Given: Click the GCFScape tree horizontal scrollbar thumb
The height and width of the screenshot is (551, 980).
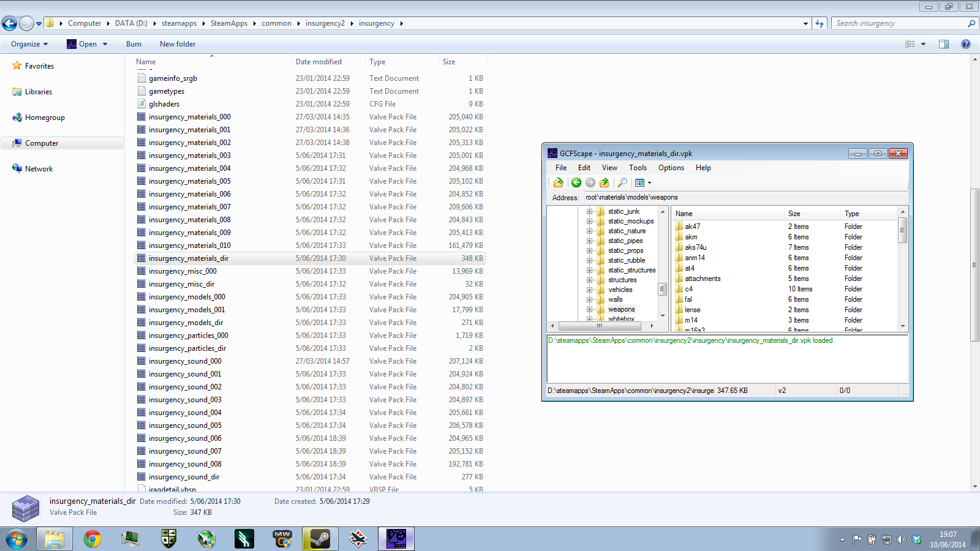Looking at the screenshot, I should [x=599, y=326].
